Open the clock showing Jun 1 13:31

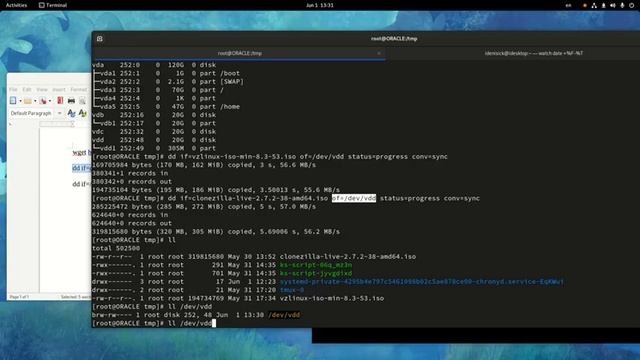[x=320, y=5]
